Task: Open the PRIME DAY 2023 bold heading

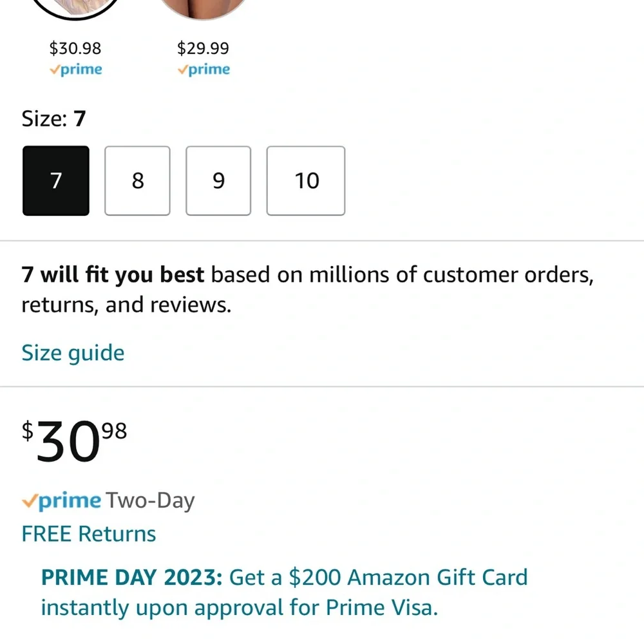Action: pyautogui.click(x=132, y=578)
